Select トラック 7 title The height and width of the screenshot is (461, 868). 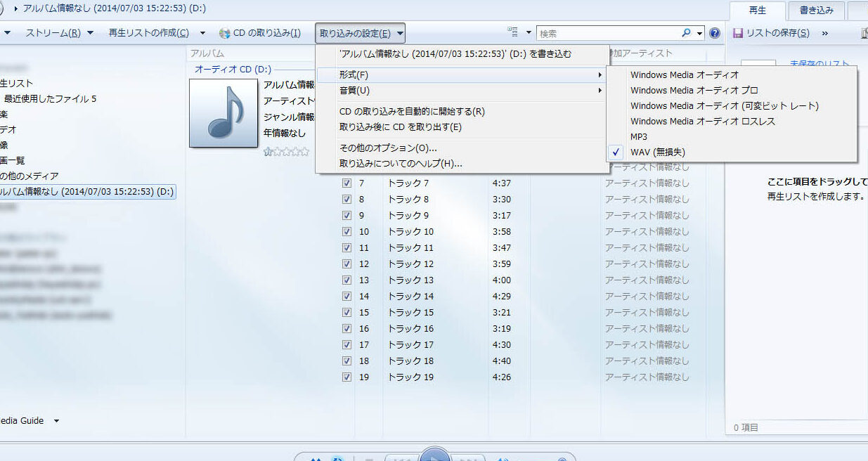[x=408, y=183]
